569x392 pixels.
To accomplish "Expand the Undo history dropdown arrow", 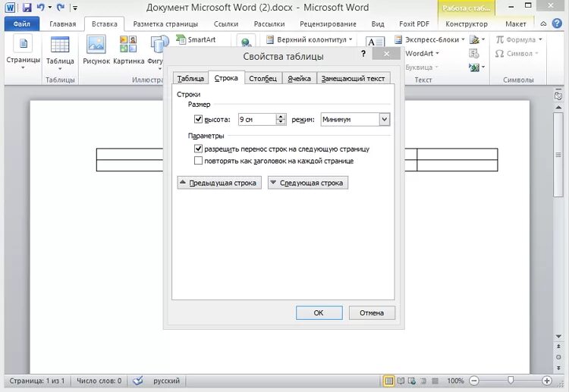I will [50, 8].
